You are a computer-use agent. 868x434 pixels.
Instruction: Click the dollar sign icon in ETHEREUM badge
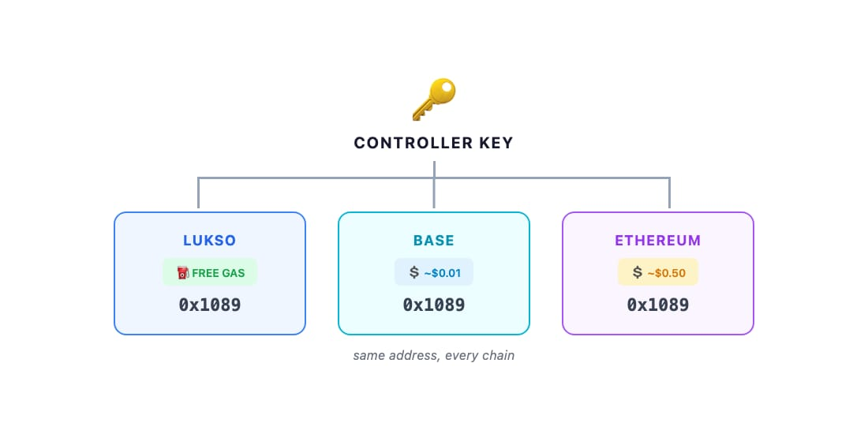637,271
